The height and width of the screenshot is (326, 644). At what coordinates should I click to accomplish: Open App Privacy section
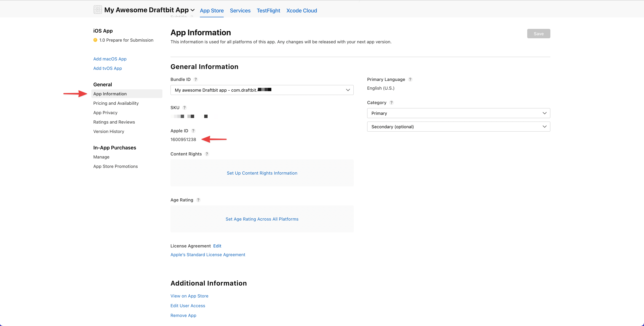[105, 113]
